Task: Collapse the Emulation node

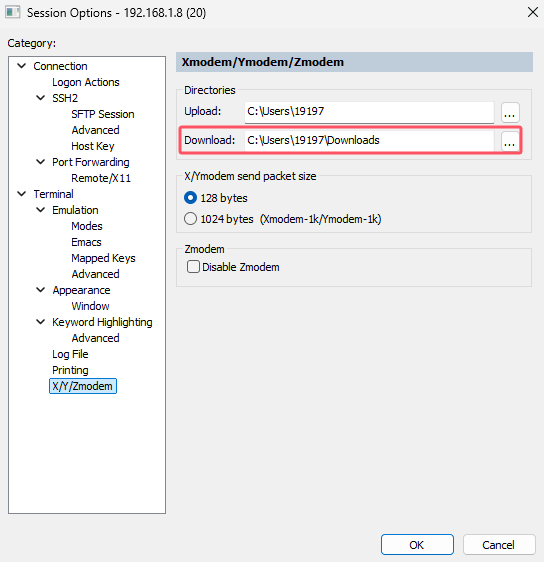Action: (x=41, y=210)
